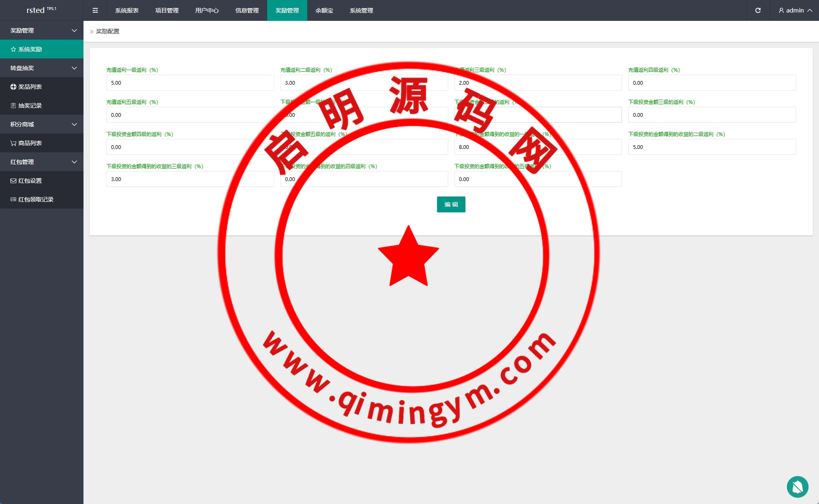Open the 余额宝 top navigation tab
This screenshot has height=504, width=819.
click(324, 10)
